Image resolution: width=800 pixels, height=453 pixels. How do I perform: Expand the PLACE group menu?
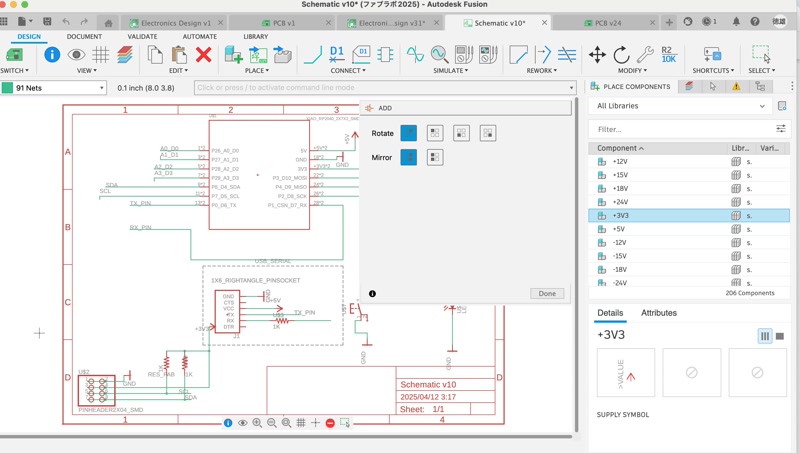coord(257,70)
